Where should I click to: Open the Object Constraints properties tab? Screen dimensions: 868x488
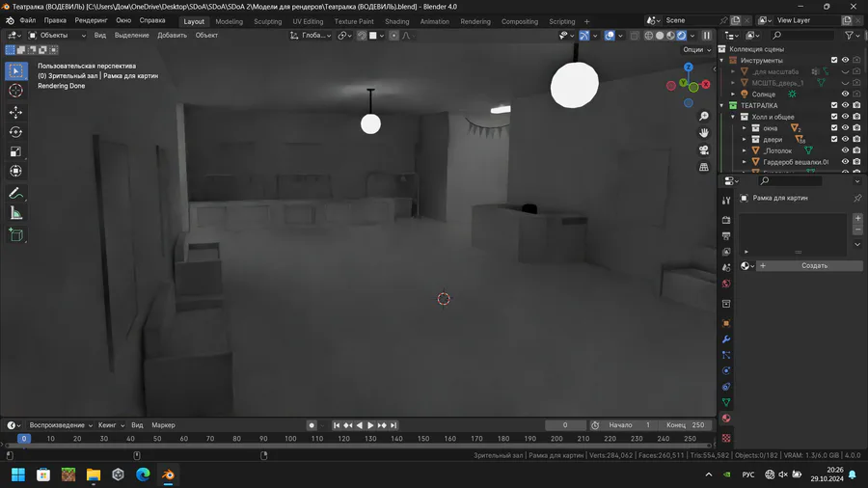(x=726, y=386)
